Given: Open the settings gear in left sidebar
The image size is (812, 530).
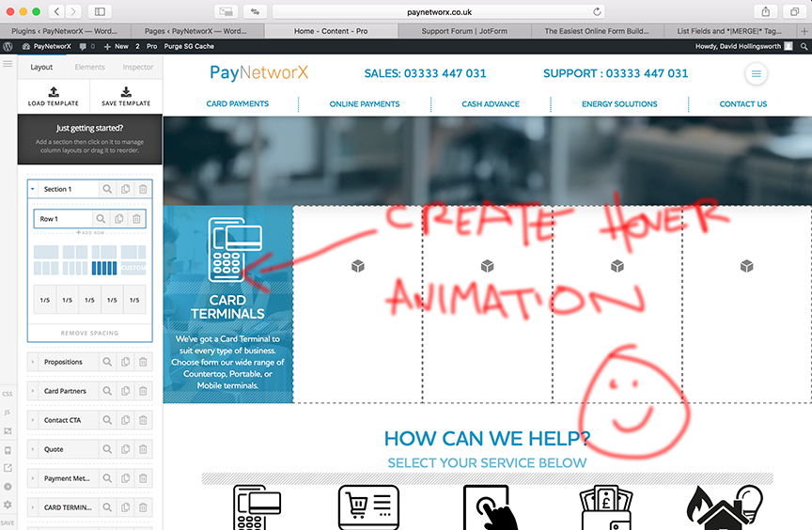Looking at the screenshot, I should pos(8,504).
